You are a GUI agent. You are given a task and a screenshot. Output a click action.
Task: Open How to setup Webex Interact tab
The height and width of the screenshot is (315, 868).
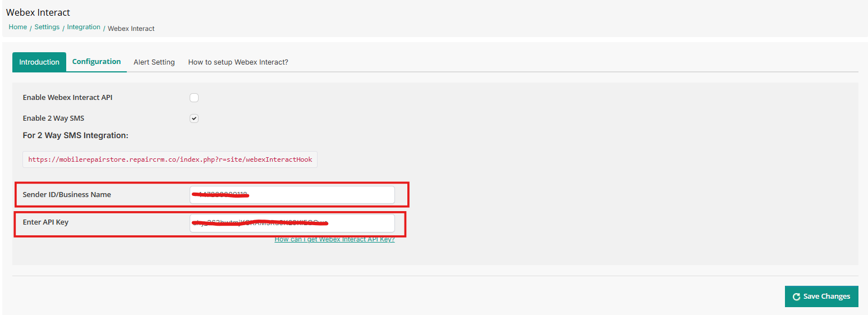click(x=238, y=62)
